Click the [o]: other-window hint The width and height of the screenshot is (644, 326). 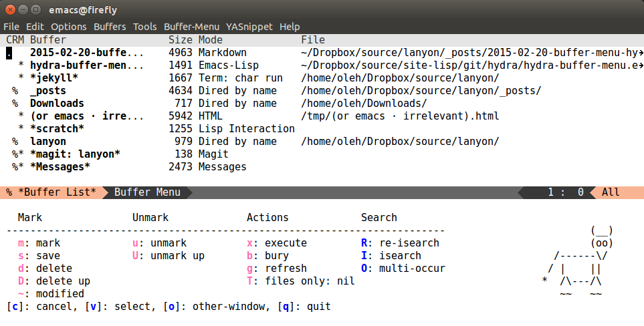tap(217, 307)
